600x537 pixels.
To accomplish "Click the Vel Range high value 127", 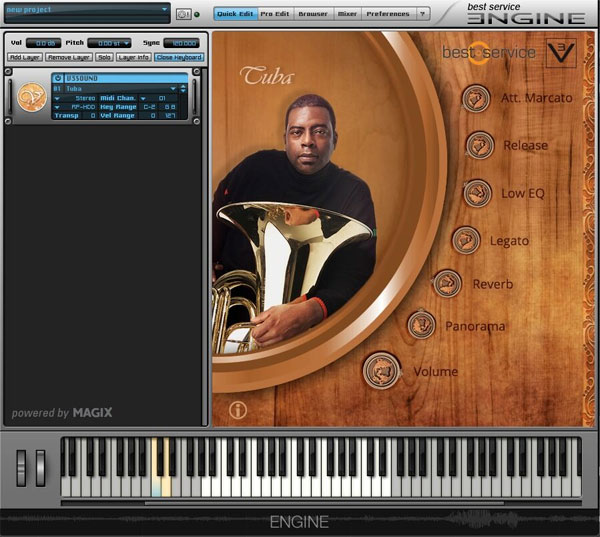I will click(x=170, y=115).
